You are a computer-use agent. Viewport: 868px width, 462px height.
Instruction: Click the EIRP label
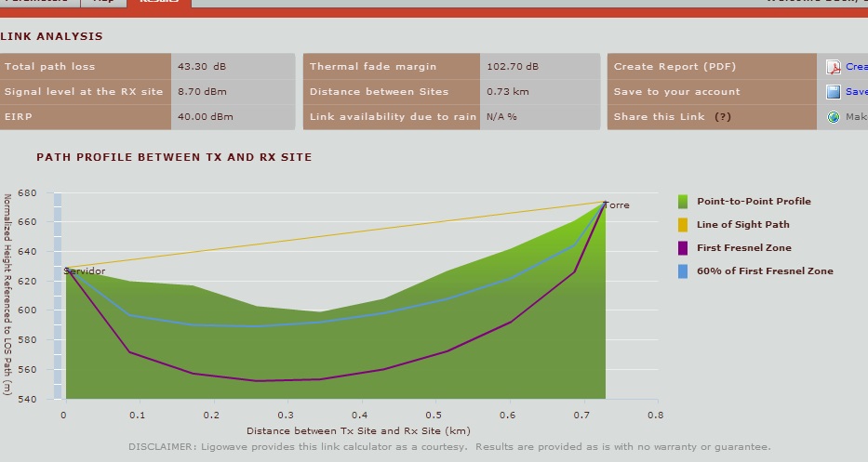[19, 117]
